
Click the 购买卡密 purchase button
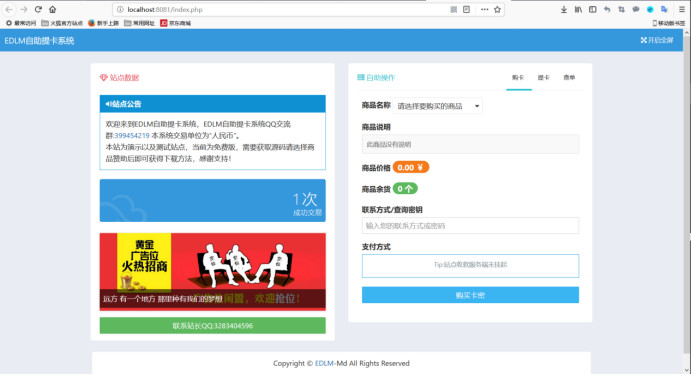[470, 295]
